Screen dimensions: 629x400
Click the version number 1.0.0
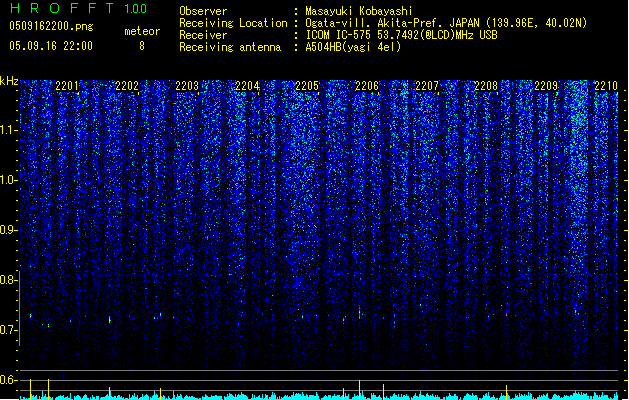click(x=136, y=8)
